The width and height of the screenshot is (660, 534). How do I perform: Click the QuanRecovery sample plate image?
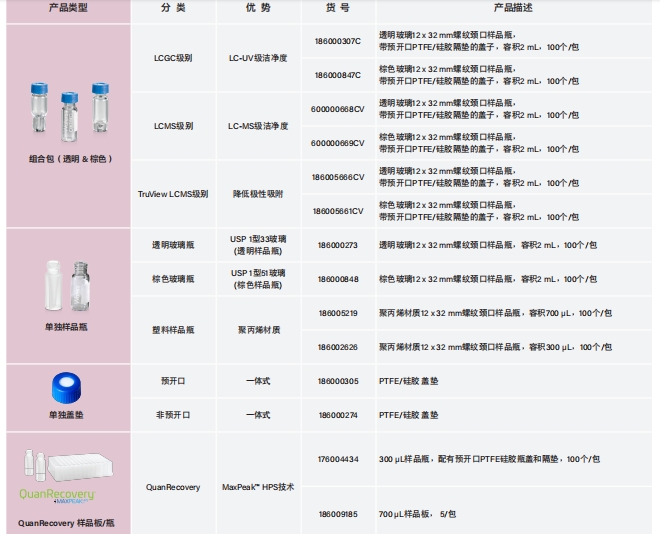[x=66, y=467]
